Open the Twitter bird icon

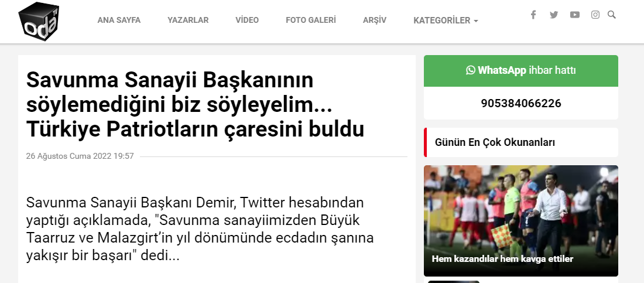[x=554, y=15]
